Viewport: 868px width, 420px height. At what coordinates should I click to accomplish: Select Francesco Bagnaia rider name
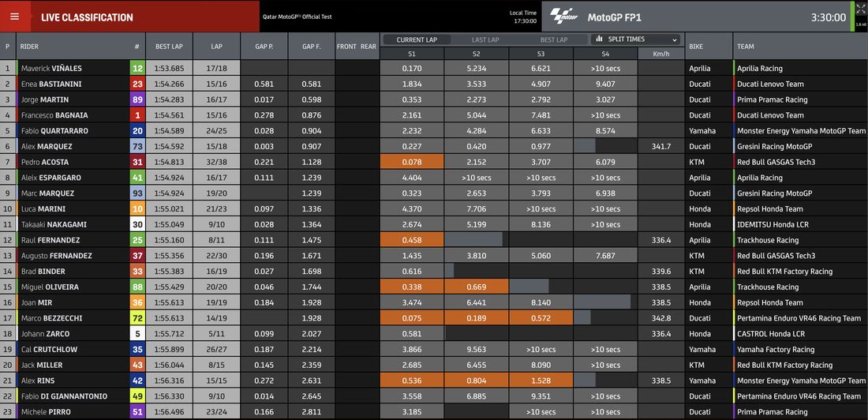(x=54, y=115)
